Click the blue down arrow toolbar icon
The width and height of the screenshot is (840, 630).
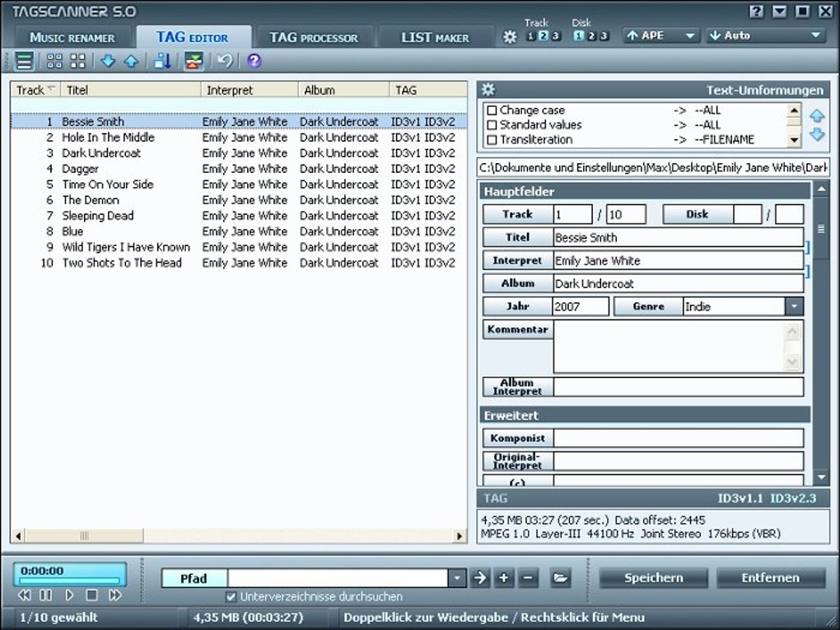108,61
